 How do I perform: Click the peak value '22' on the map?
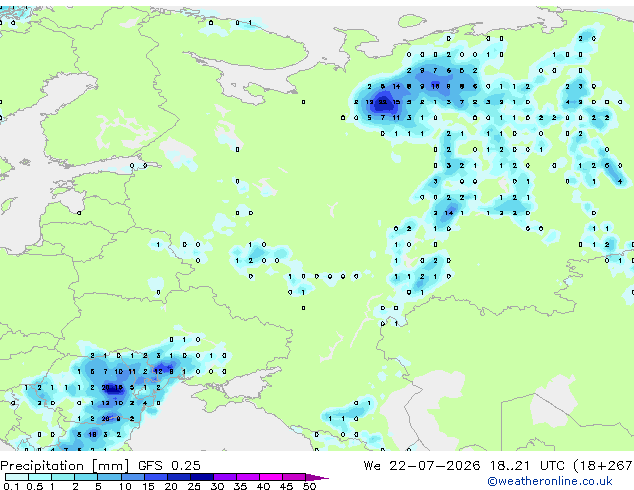tap(383, 102)
